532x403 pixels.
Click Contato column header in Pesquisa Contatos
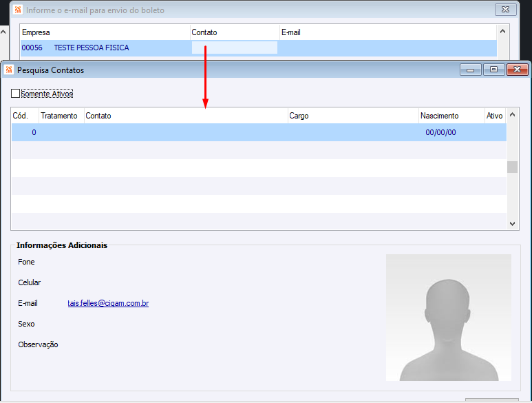point(186,116)
